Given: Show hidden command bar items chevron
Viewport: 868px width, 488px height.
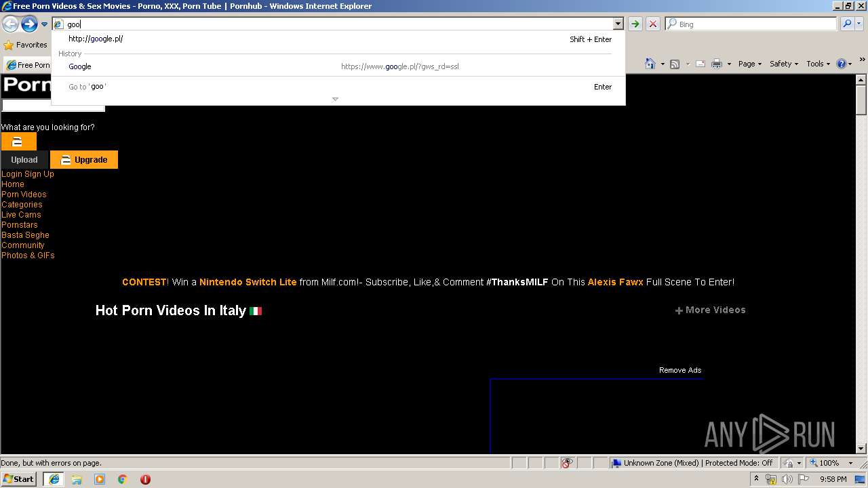Looking at the screenshot, I should click(x=862, y=61).
